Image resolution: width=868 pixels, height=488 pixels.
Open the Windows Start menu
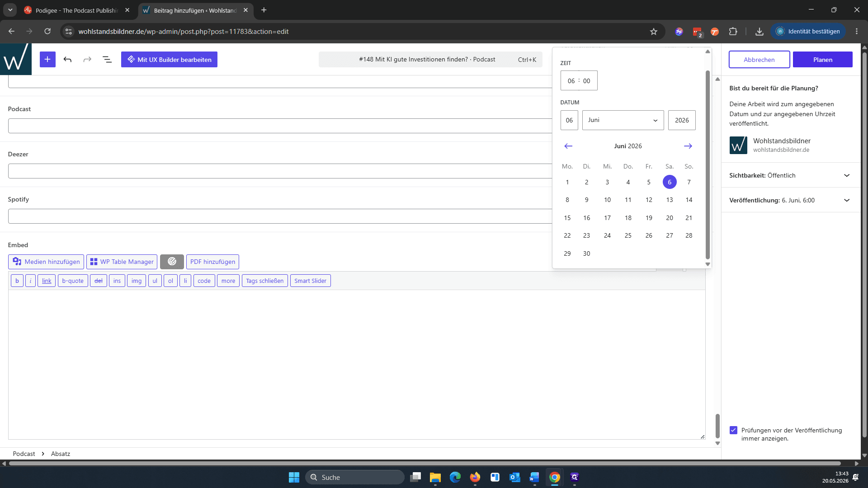click(294, 477)
